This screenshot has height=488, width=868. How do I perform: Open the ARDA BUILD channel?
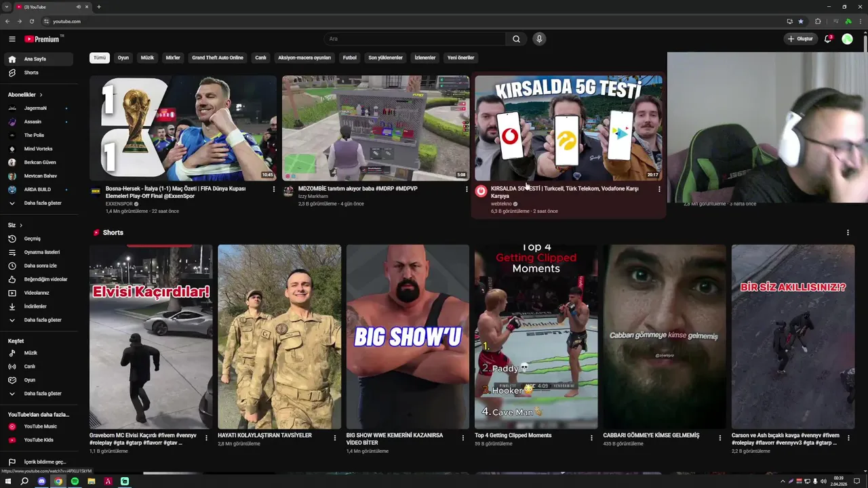click(37, 190)
